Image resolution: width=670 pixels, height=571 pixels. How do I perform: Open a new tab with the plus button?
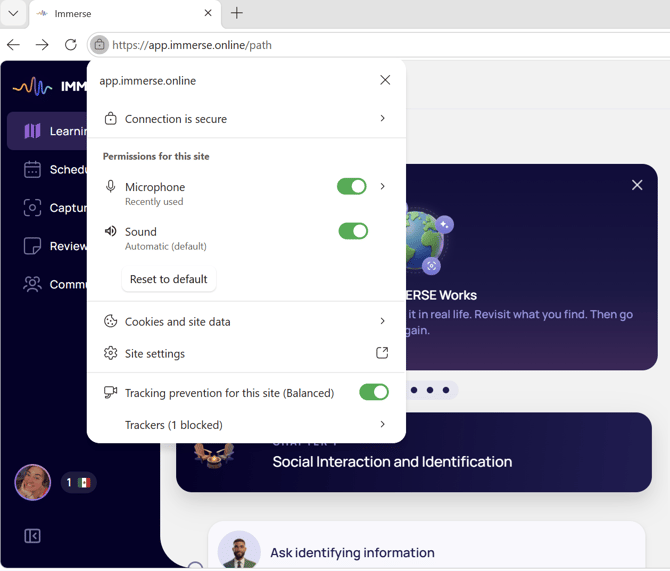[237, 13]
